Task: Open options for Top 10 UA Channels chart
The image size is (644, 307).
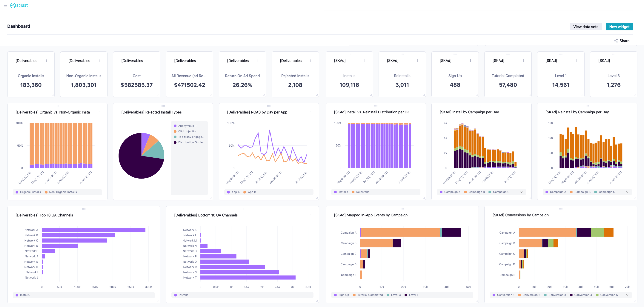Action: [152, 215]
